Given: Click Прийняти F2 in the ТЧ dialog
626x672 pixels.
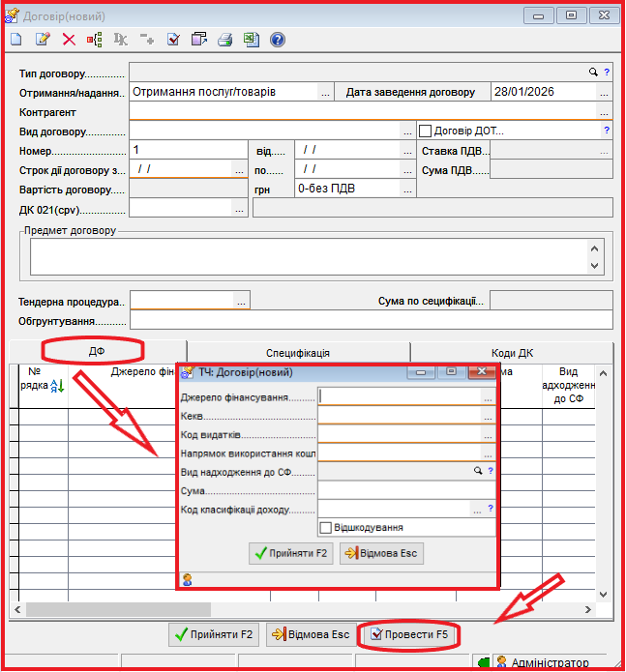Looking at the screenshot, I should [290, 554].
